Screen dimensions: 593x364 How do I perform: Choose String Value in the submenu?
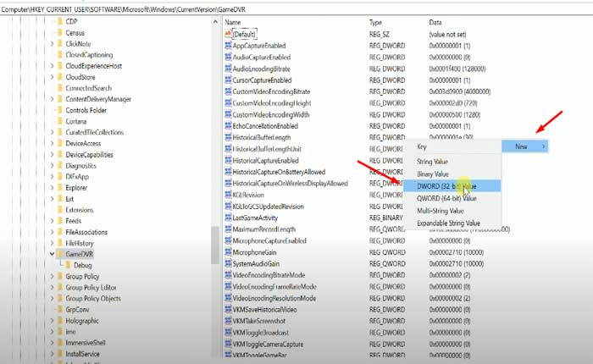click(452, 162)
